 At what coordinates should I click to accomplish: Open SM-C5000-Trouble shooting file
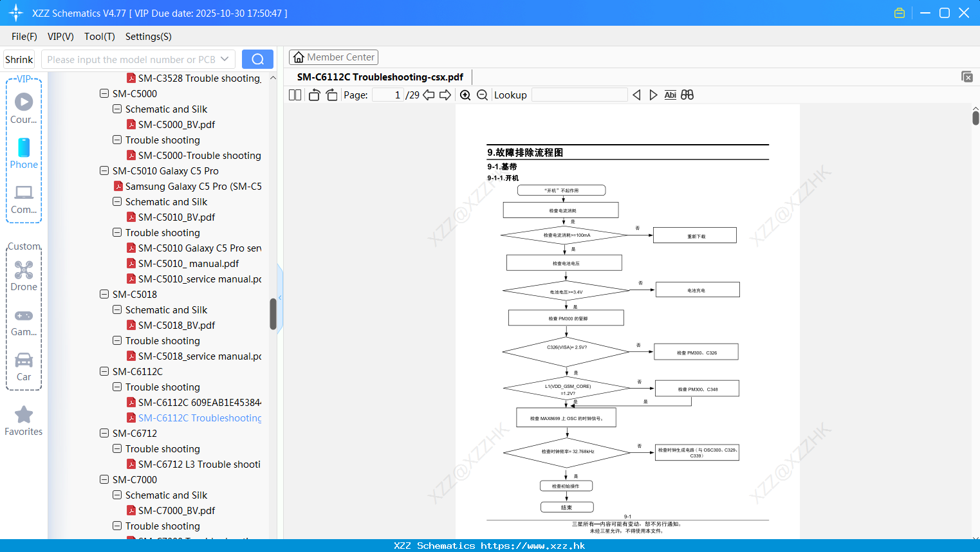199,155
